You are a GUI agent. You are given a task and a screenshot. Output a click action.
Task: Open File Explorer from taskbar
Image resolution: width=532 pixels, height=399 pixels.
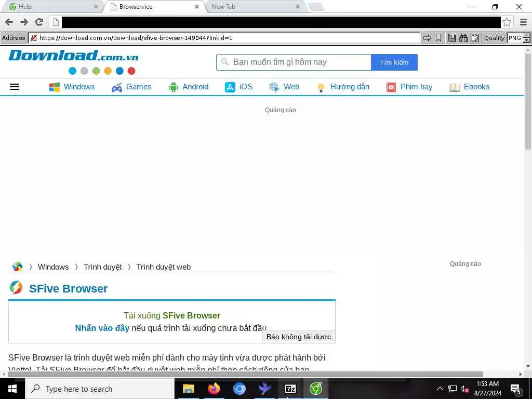pos(188,389)
